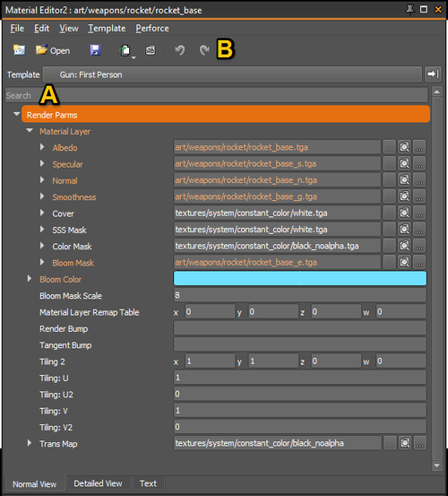Screen dimensions: 448x496
Task: Expand the Normal parameter
Action: pyautogui.click(x=42, y=179)
